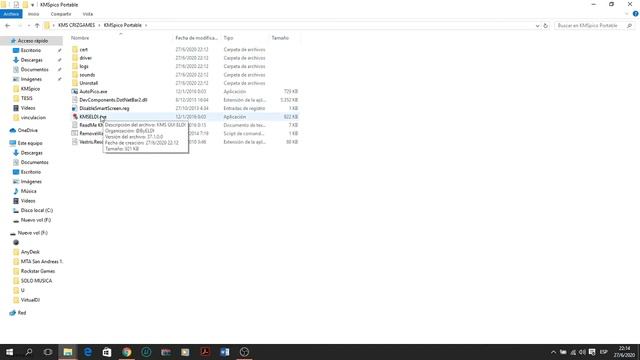Image resolution: width=640 pixels, height=360 pixels.
Task: Expand chevron after KMSpico Portable breadcrumb
Action: pos(146,25)
